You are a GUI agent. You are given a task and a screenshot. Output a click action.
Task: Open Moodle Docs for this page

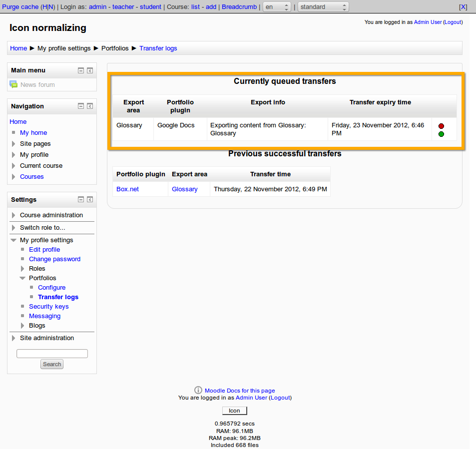pos(240,391)
